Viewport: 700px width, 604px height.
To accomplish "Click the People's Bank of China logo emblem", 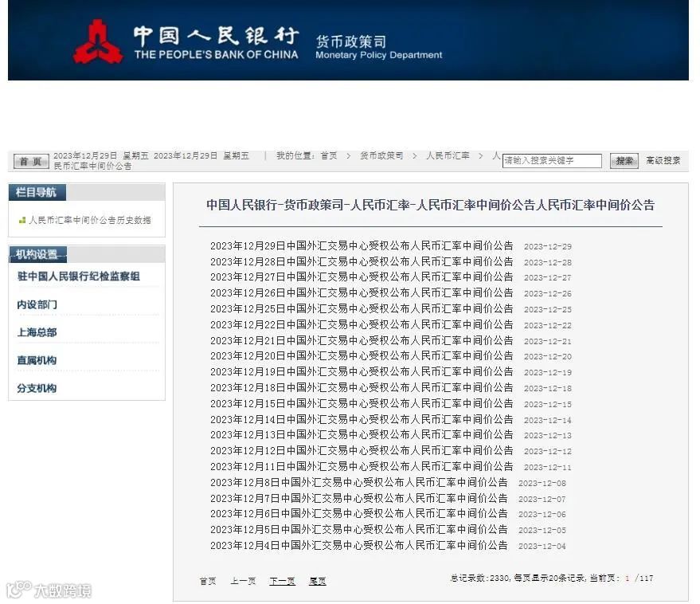I will point(98,41).
